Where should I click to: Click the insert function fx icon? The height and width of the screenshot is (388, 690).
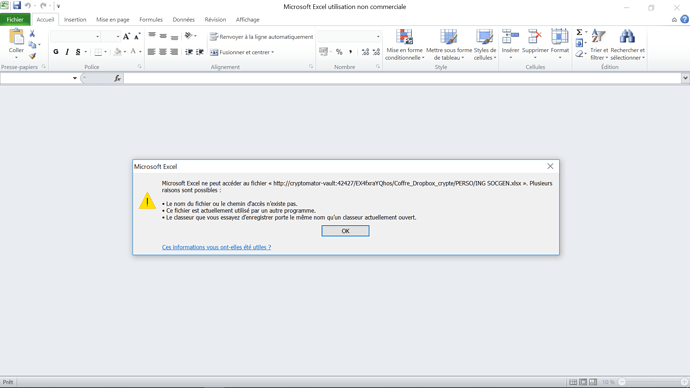tap(117, 78)
